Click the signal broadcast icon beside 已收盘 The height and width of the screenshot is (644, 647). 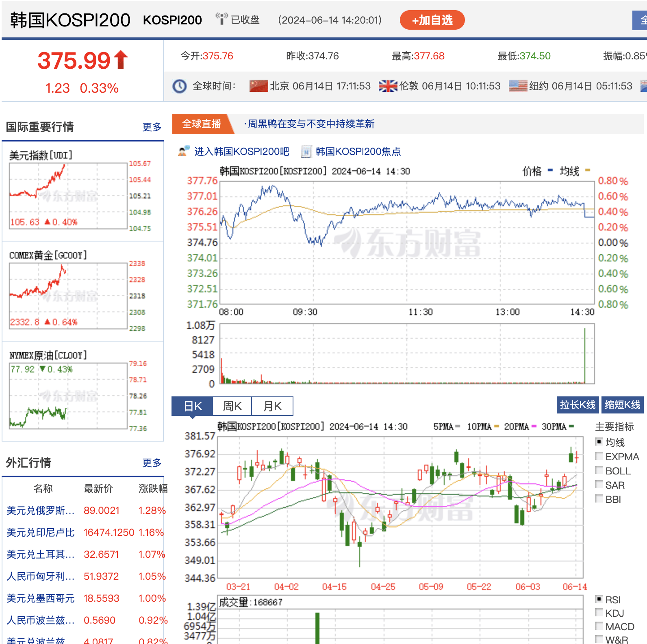pyautogui.click(x=221, y=19)
